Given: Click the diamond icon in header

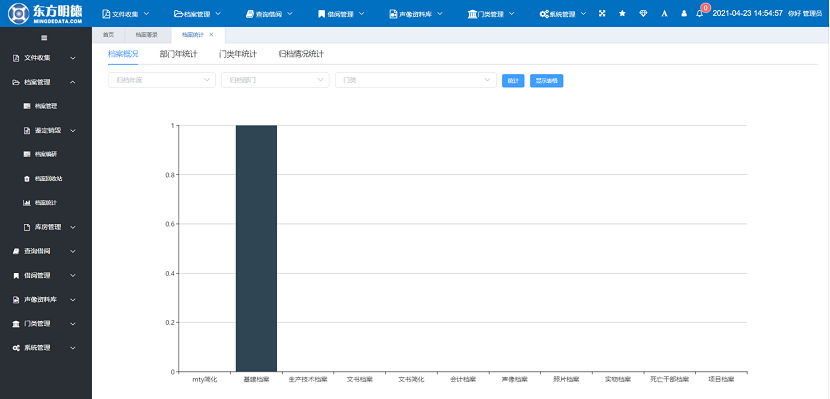Looking at the screenshot, I should [x=643, y=14].
